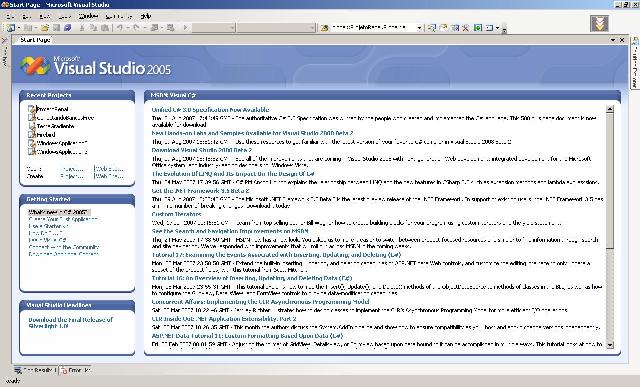This screenshot has width=640, height=387.
Task: Click the Other Windows toolbar icon
Action: [489, 28]
